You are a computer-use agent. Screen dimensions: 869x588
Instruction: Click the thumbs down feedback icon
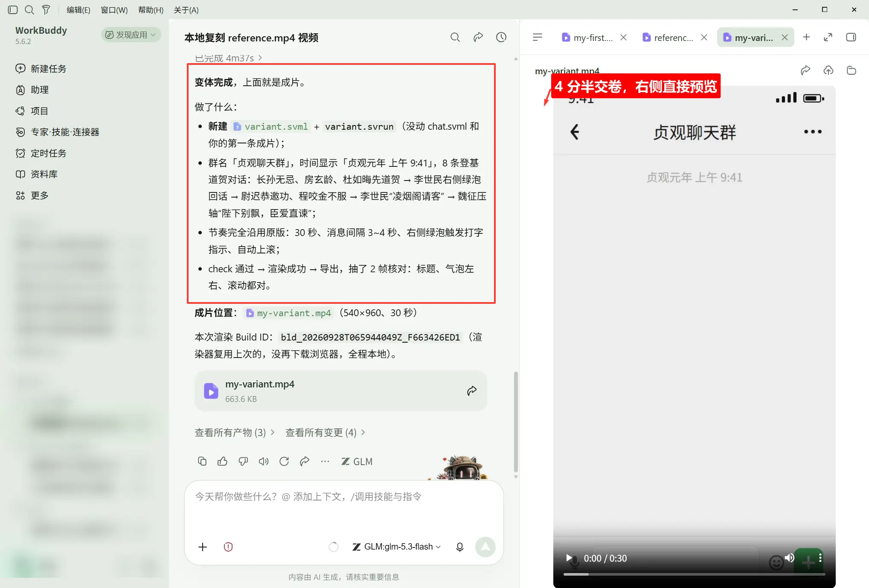[x=243, y=461]
